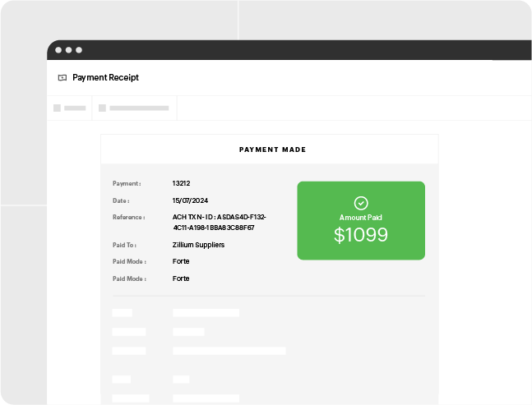532x405 pixels.
Task: Click the rightmost window control dot
Action: [79, 50]
